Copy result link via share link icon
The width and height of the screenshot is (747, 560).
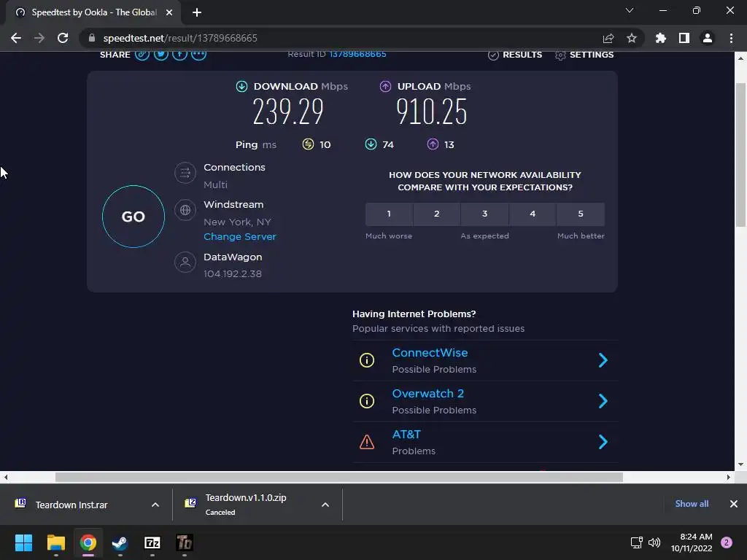tap(142, 54)
